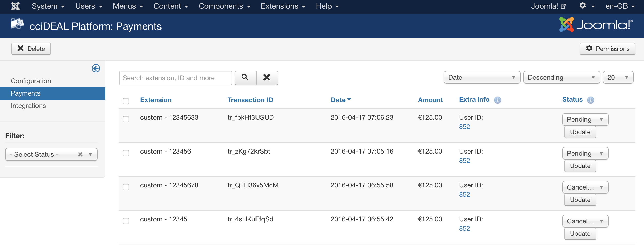Check the row for transaction tr_fpkHt3USUD

click(126, 119)
